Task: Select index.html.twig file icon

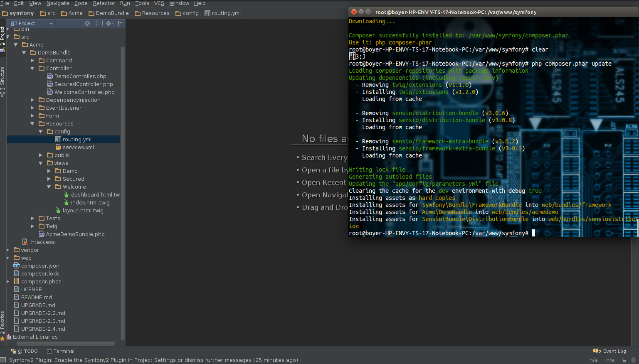Action: pos(67,203)
